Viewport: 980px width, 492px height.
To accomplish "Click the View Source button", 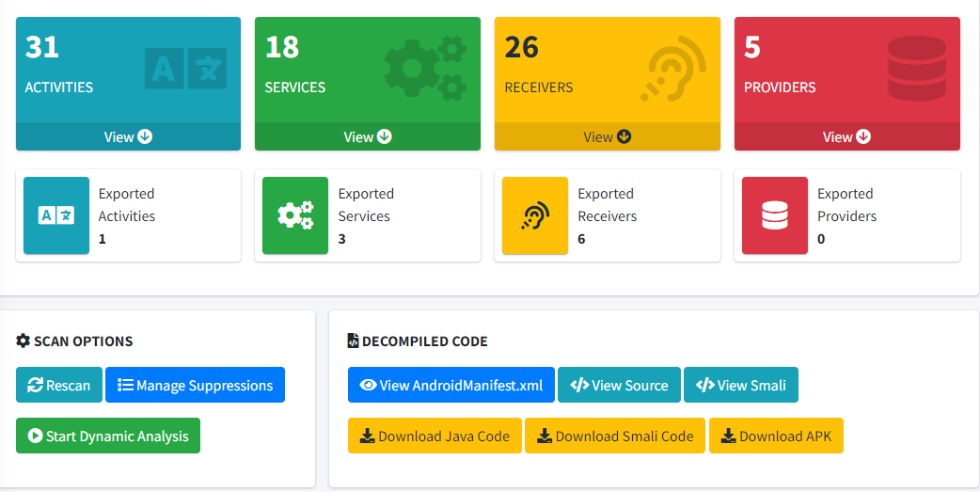I will 619,385.
